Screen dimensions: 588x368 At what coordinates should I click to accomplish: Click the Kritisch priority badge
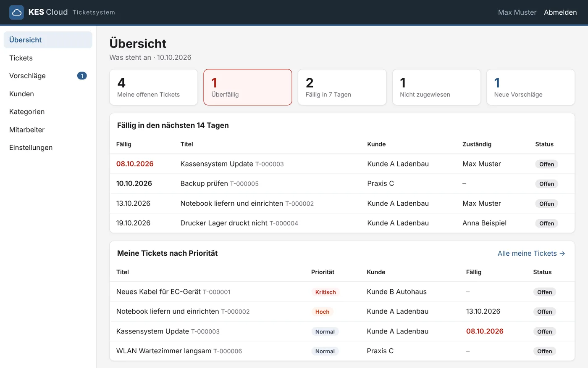[325, 292]
